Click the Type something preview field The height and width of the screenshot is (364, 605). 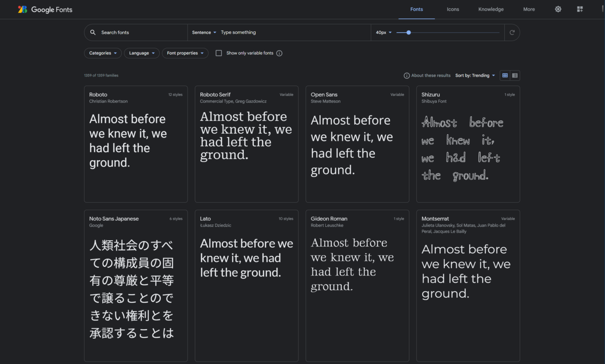click(293, 33)
